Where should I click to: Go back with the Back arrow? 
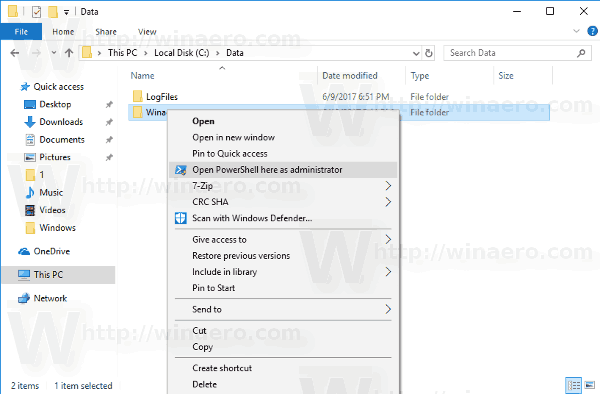click(15, 53)
